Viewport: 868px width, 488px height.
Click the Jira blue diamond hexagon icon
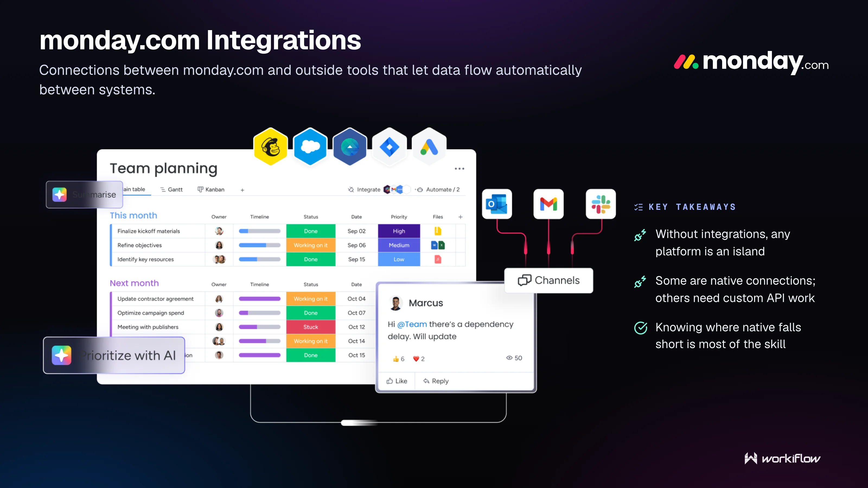pos(390,147)
